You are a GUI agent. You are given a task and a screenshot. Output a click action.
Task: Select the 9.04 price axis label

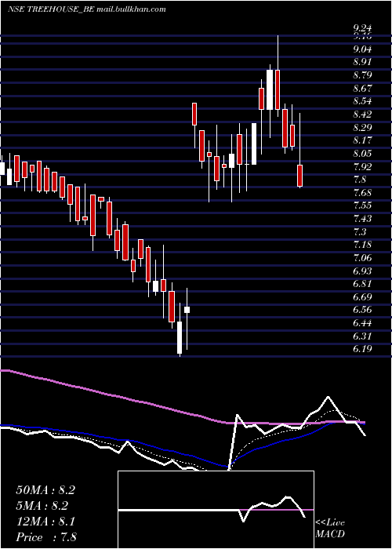point(362,49)
